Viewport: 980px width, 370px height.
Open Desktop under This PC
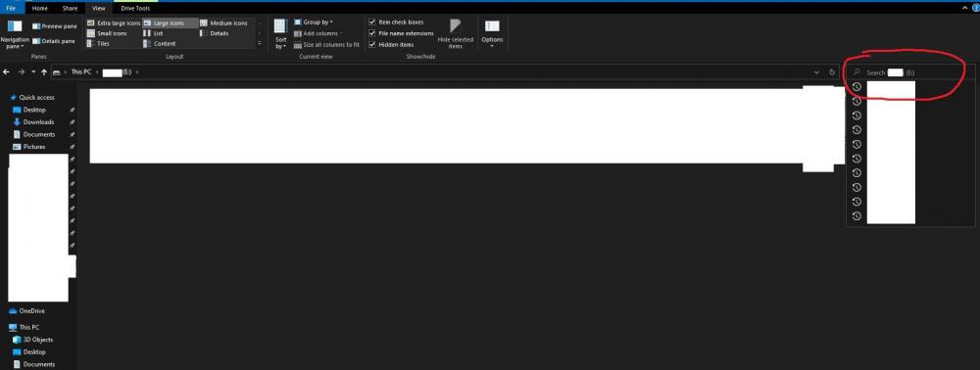[x=29, y=352]
